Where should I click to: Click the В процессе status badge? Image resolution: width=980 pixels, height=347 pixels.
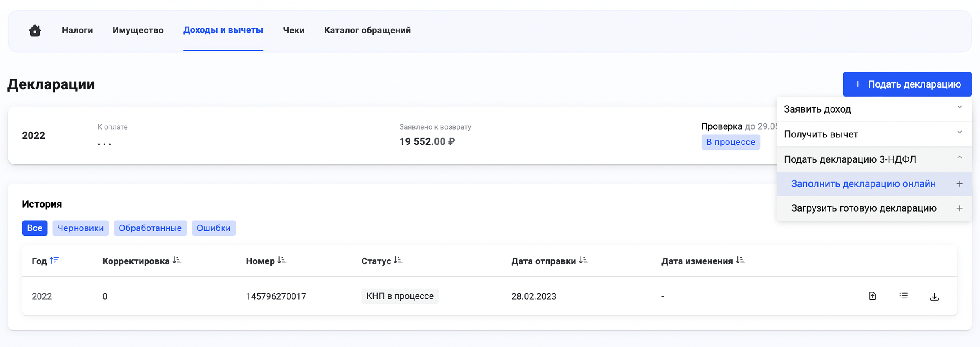pos(731,142)
